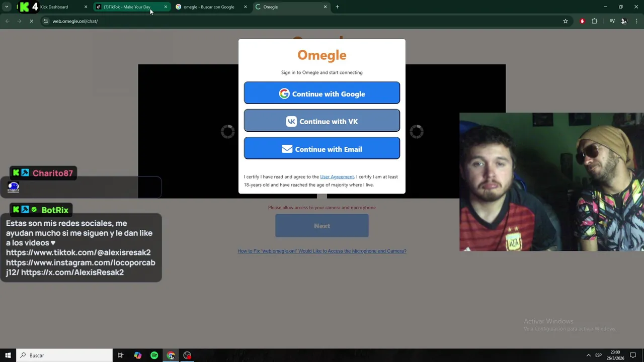Close the Omegle tab
This screenshot has width=644, height=362.
tap(325, 7)
